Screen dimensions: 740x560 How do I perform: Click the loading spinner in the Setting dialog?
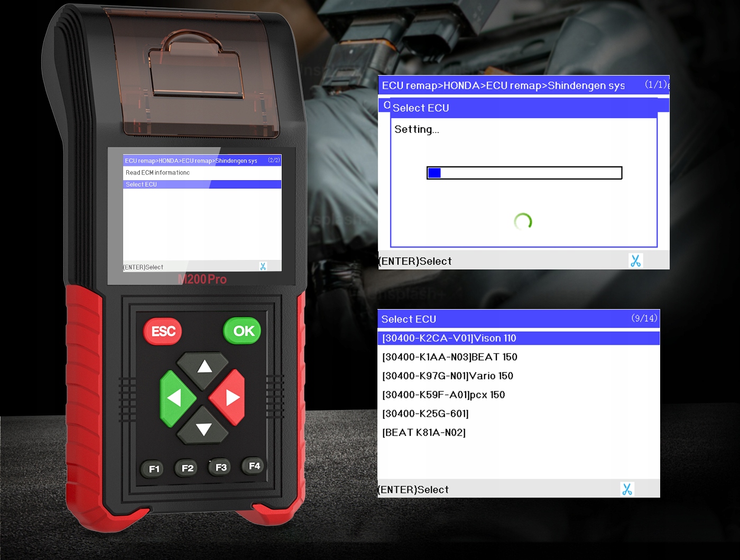[x=523, y=221]
